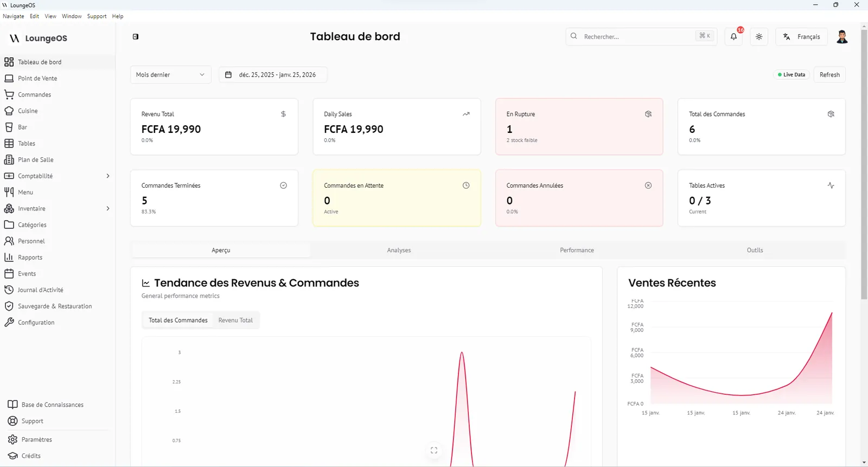
Task: Open Sauvegarde & Restauration shield icon
Action: pos(9,306)
